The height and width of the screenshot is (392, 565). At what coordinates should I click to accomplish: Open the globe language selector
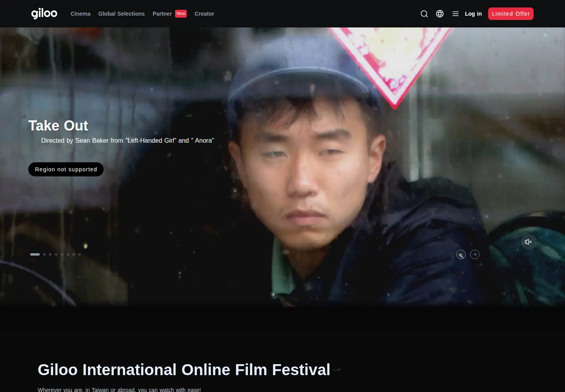(x=440, y=14)
